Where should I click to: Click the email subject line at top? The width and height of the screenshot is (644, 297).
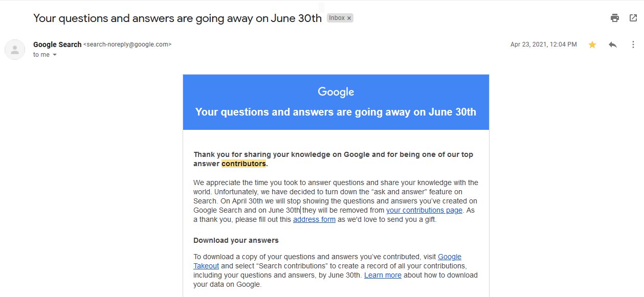click(177, 18)
